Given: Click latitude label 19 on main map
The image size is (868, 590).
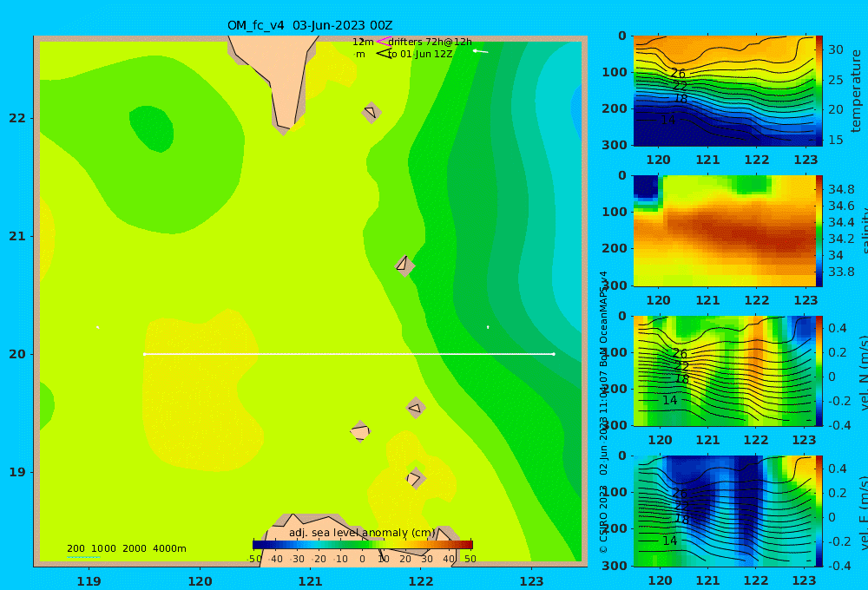Looking at the screenshot, I should point(17,472).
